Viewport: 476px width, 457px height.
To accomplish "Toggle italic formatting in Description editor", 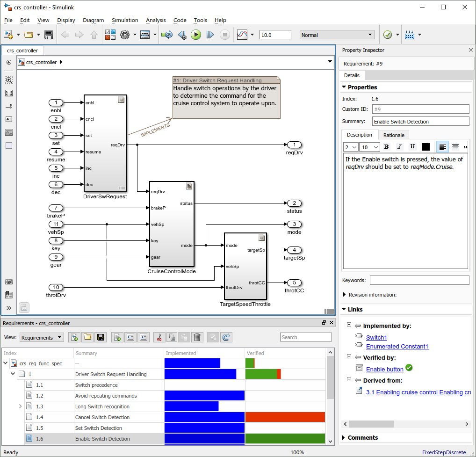I will tap(399, 147).
